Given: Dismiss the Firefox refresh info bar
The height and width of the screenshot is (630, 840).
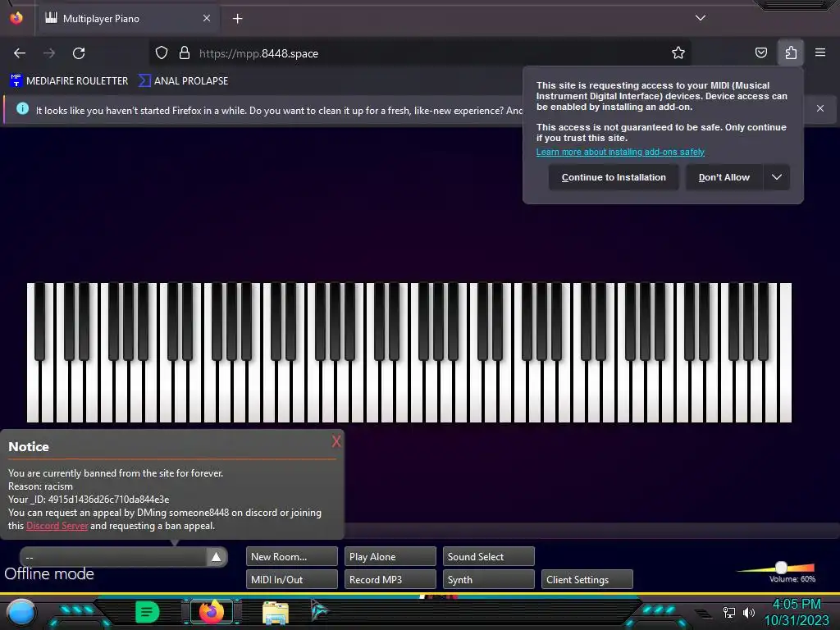Looking at the screenshot, I should click(820, 108).
